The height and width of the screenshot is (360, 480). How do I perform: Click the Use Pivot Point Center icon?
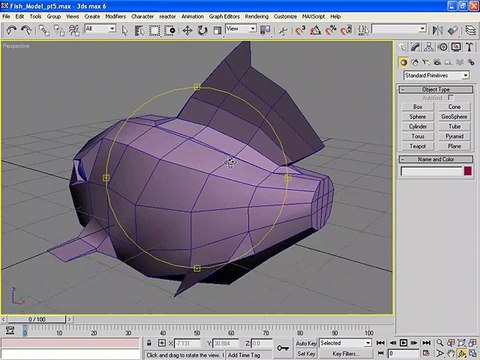(265, 30)
